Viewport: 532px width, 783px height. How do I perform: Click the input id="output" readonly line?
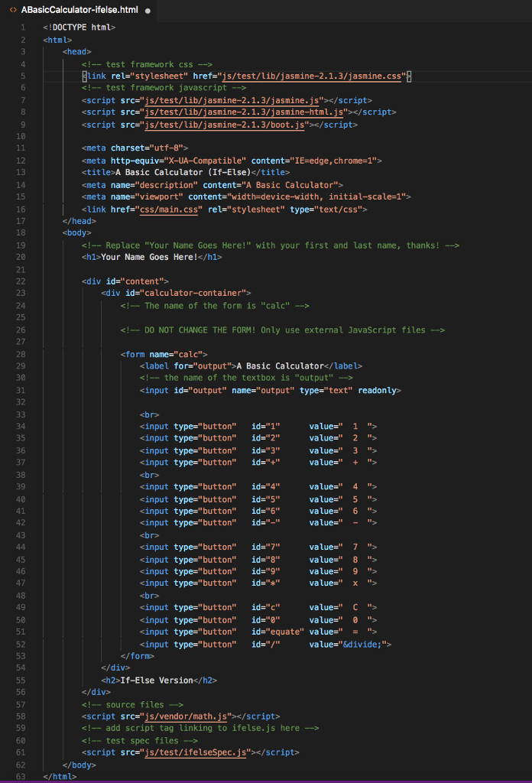point(271,391)
